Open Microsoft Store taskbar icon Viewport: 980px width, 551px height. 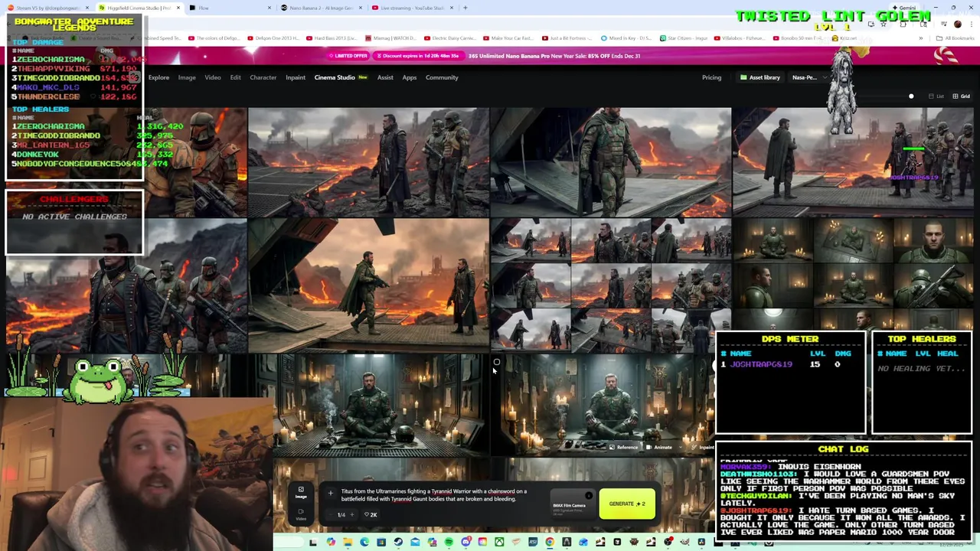(x=381, y=543)
